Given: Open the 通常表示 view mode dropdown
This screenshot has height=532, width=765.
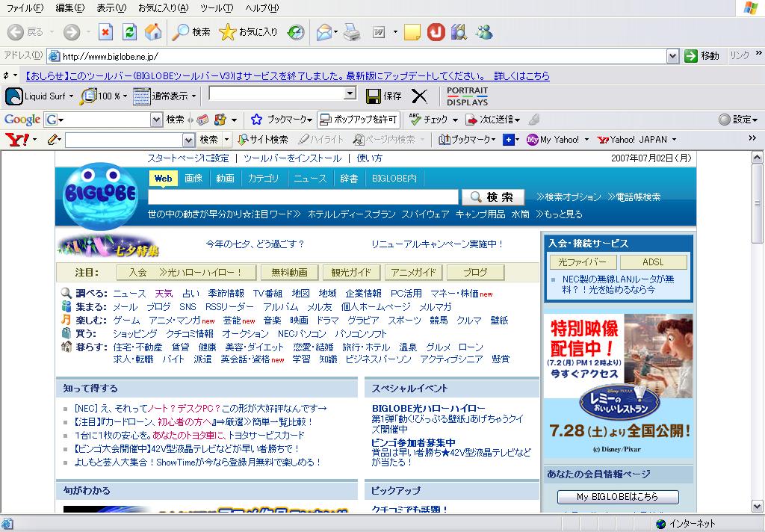Looking at the screenshot, I should click(x=193, y=96).
